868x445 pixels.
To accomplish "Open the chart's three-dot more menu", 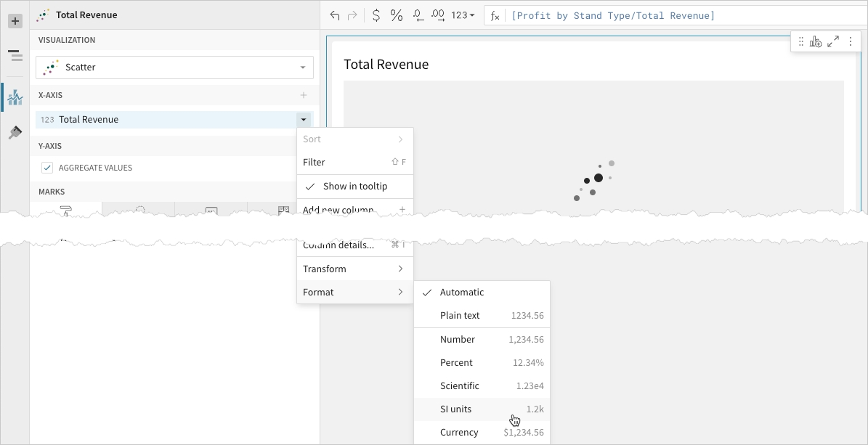I will [x=851, y=42].
